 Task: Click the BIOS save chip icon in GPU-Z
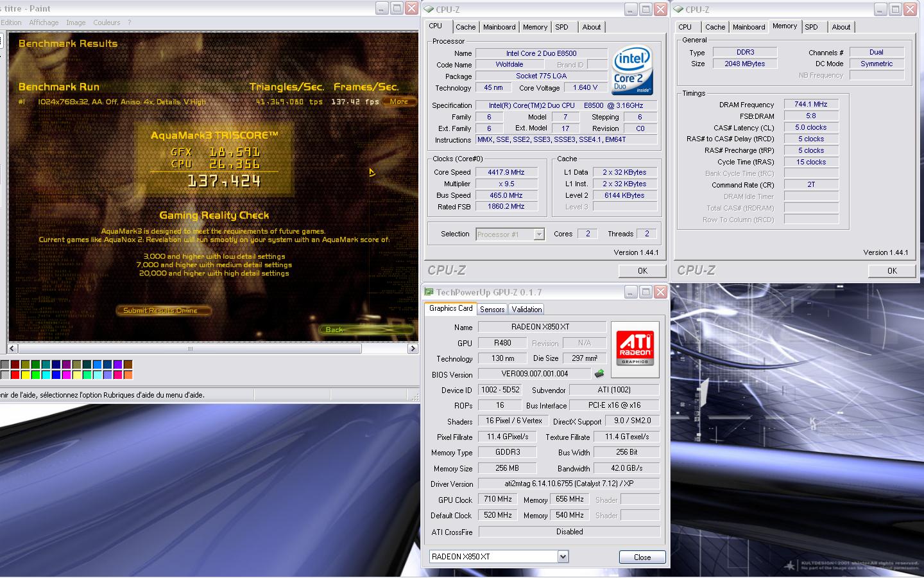click(x=599, y=373)
